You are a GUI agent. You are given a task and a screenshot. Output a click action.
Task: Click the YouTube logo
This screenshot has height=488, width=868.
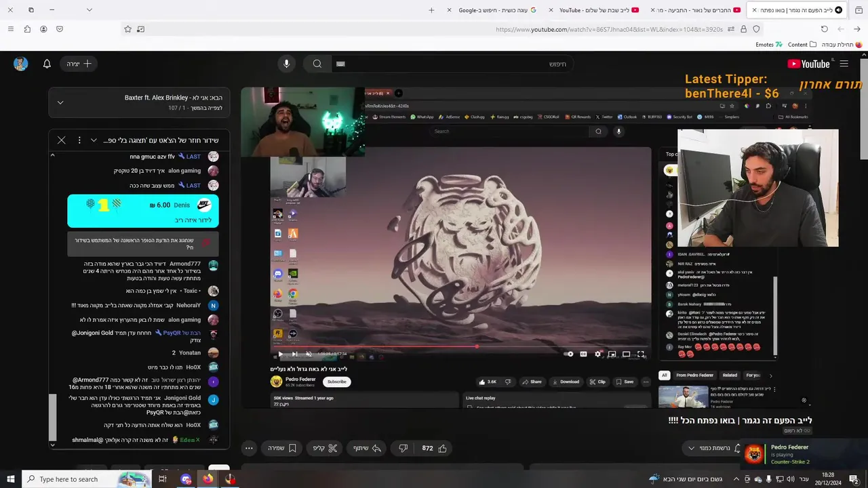pyautogui.click(x=808, y=64)
